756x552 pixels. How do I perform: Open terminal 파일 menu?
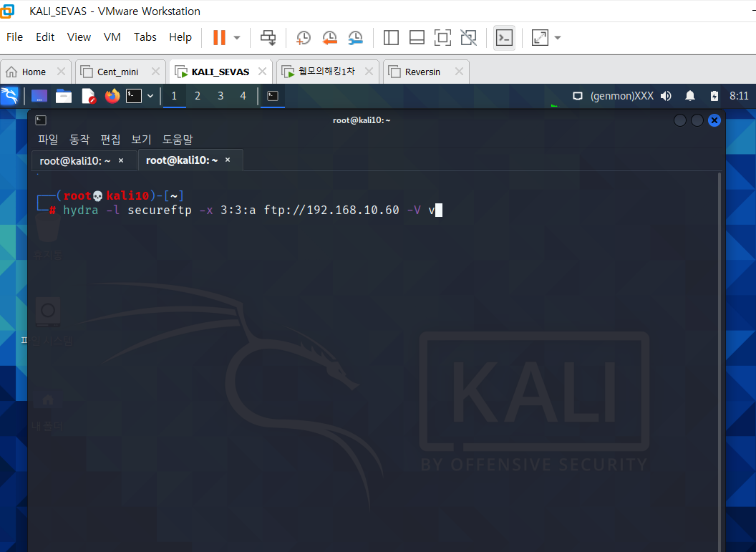(x=48, y=140)
